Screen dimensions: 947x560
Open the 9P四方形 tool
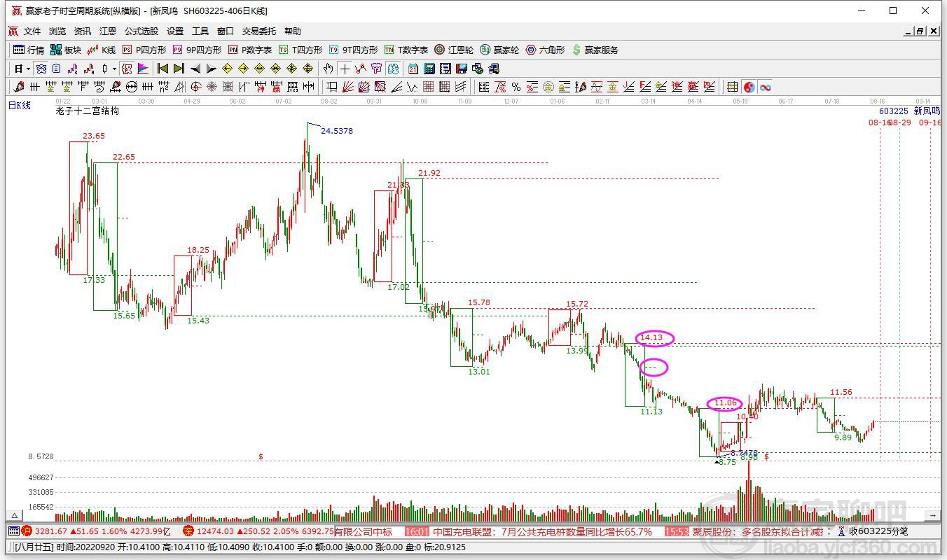coord(197,50)
